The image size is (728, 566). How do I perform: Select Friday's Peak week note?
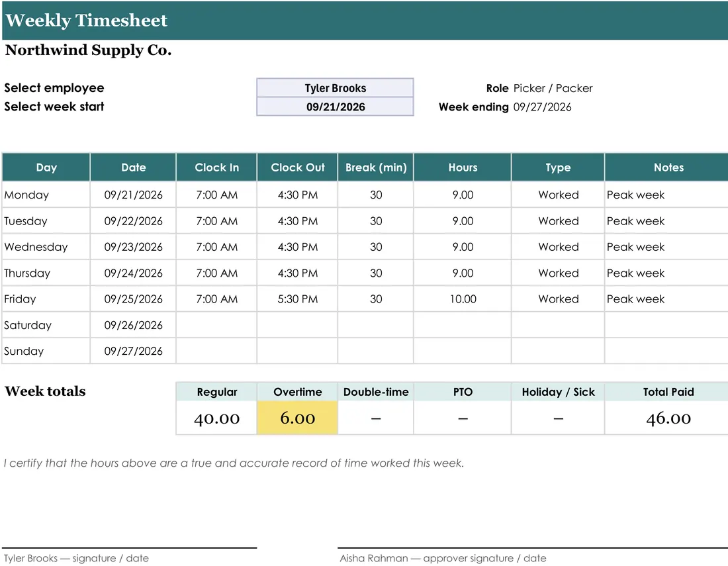pos(666,299)
